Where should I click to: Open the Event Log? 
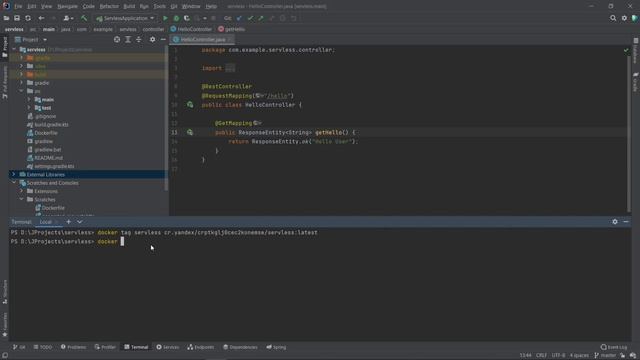(x=614, y=347)
